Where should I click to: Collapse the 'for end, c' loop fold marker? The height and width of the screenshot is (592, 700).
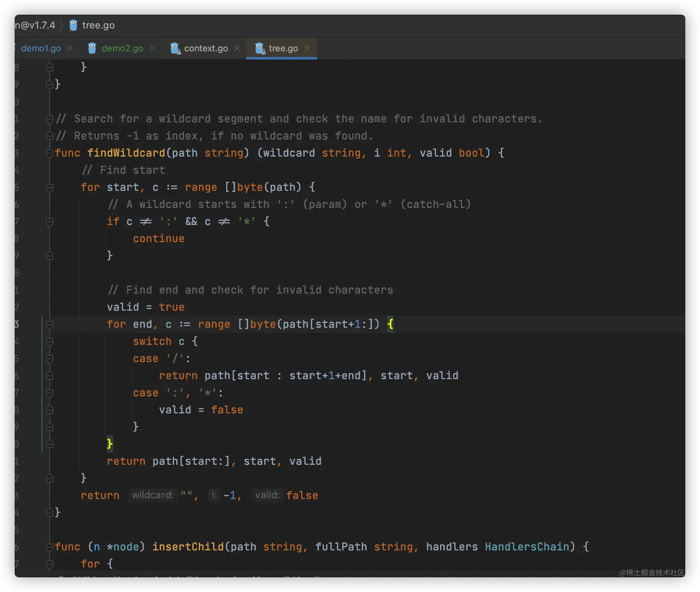[50, 325]
